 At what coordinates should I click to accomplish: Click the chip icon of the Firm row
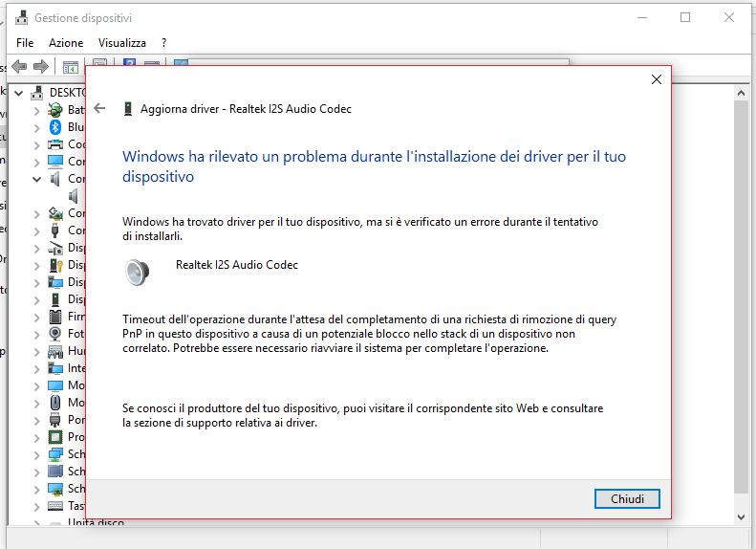(55, 317)
